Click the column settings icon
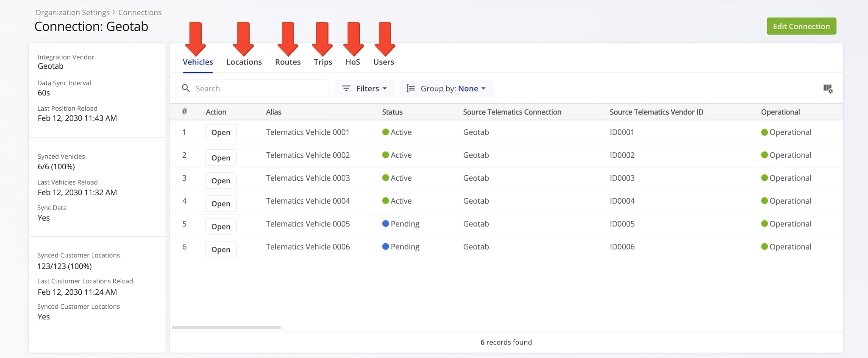 click(828, 89)
